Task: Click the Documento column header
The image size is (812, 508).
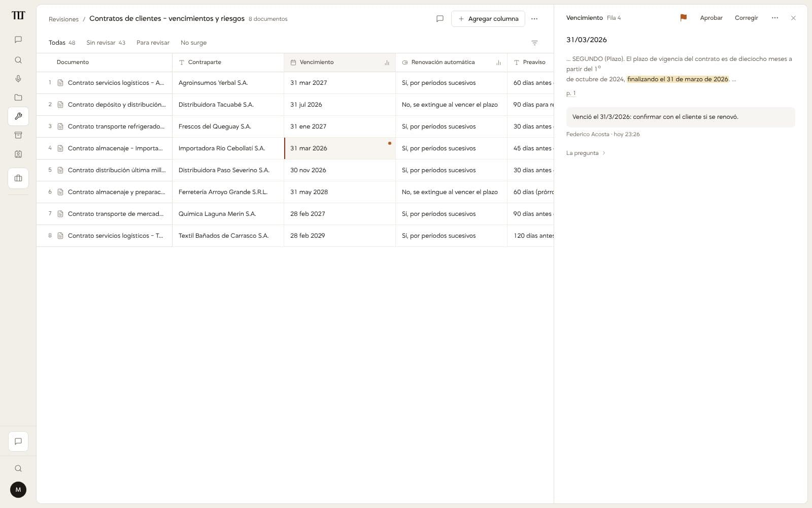Action: pyautogui.click(x=104, y=62)
